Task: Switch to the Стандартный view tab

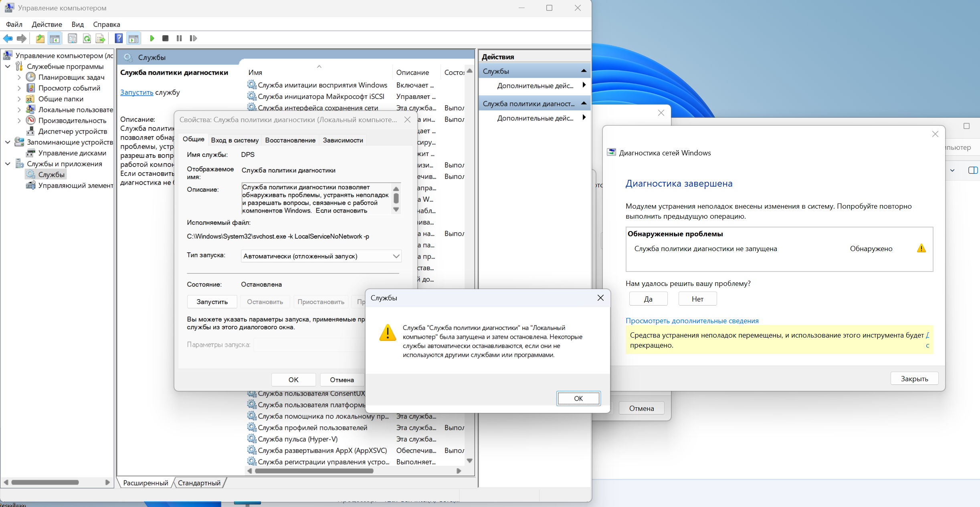Action: [199, 483]
